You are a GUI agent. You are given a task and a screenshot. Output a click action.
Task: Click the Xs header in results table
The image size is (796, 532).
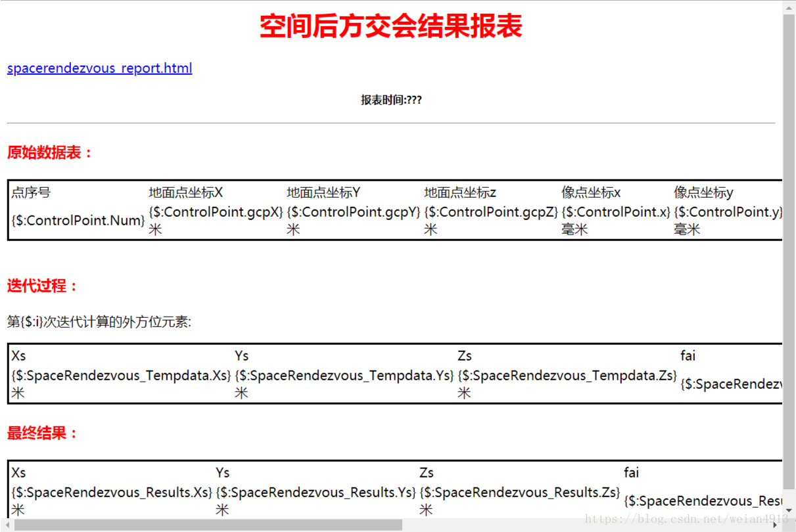[x=18, y=472]
